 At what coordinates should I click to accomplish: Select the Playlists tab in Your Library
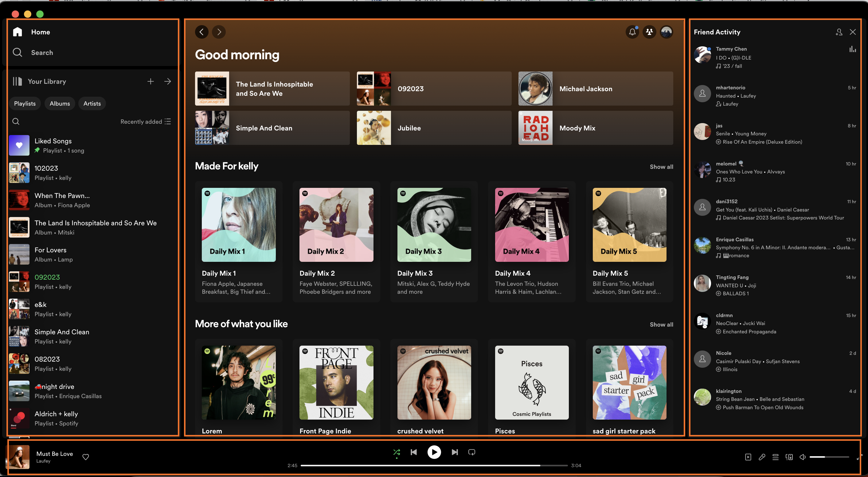(x=25, y=103)
